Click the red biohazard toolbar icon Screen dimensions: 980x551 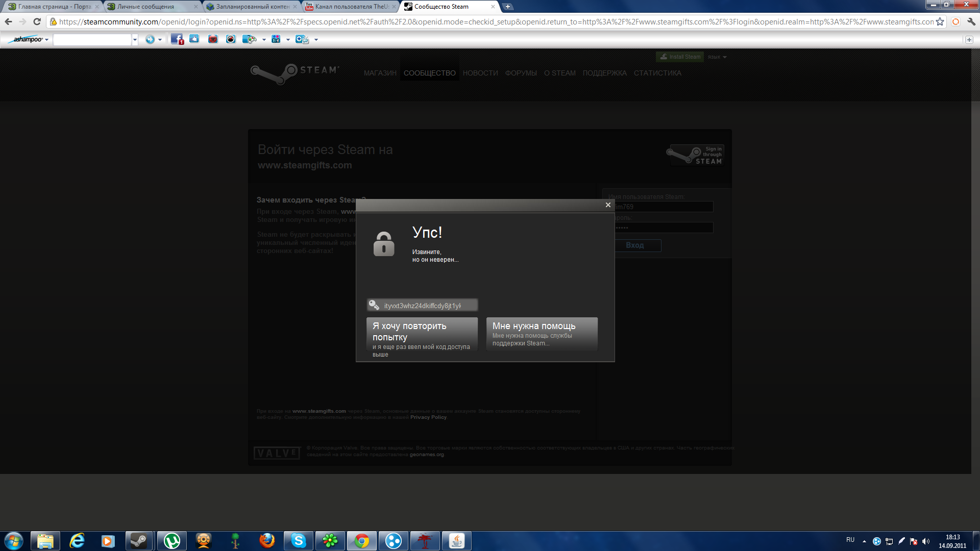[213, 39]
